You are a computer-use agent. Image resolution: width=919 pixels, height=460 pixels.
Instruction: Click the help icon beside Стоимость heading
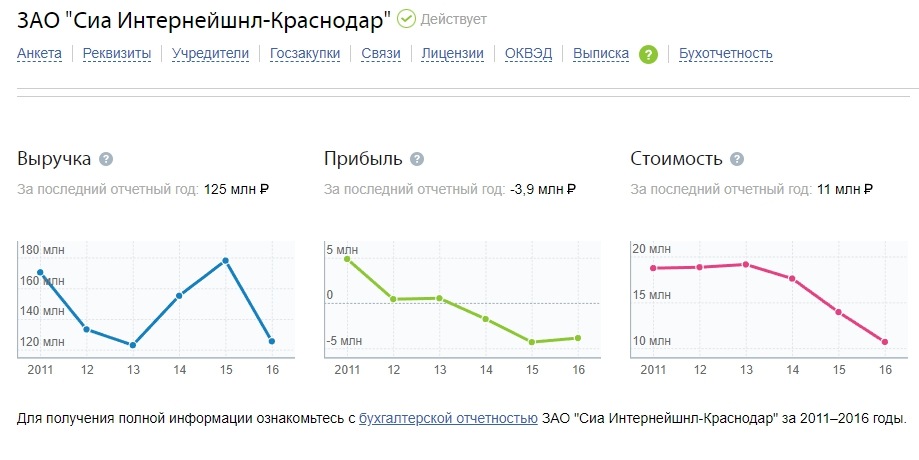[x=737, y=159]
